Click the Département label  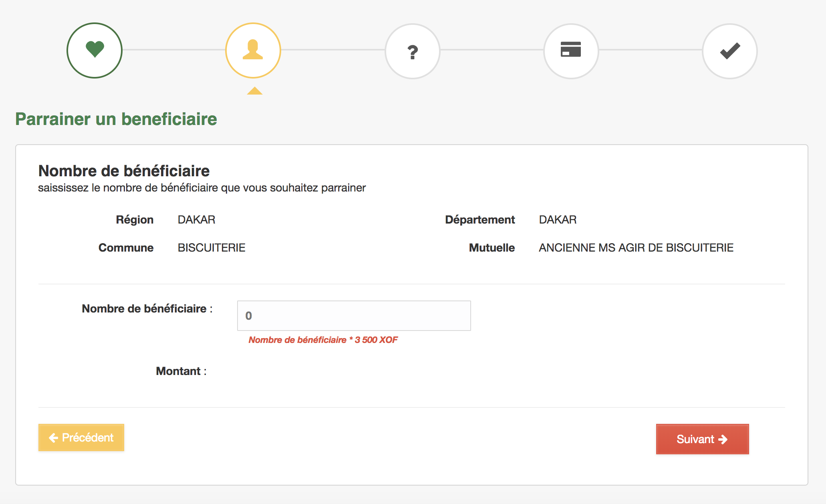pyautogui.click(x=479, y=220)
